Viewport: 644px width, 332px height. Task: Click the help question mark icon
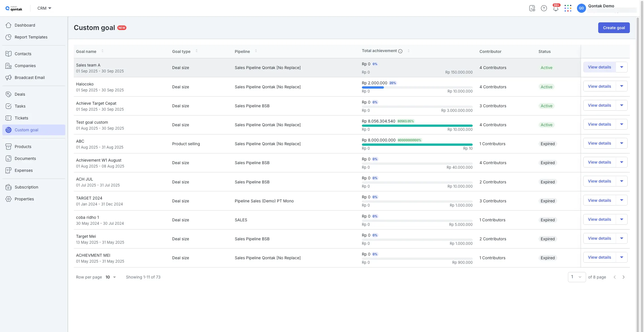544,8
